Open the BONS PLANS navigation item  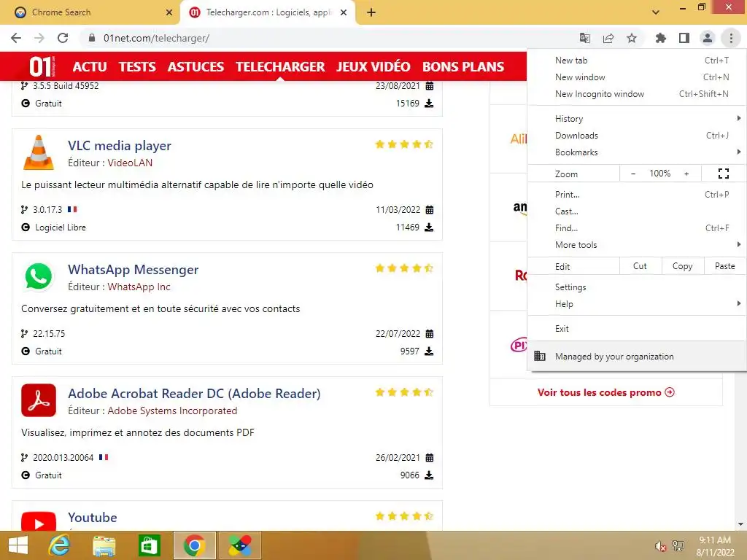(463, 66)
